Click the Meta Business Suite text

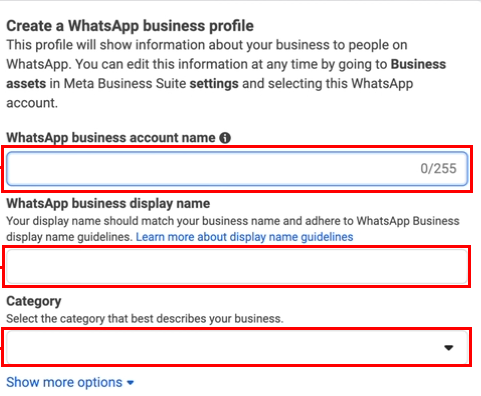tap(125, 83)
